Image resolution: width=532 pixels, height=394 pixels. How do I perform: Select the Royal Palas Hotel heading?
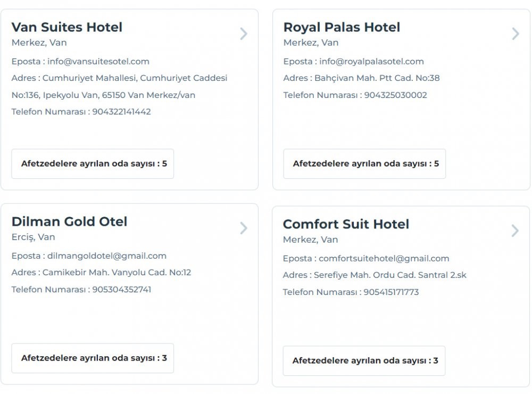click(x=342, y=27)
